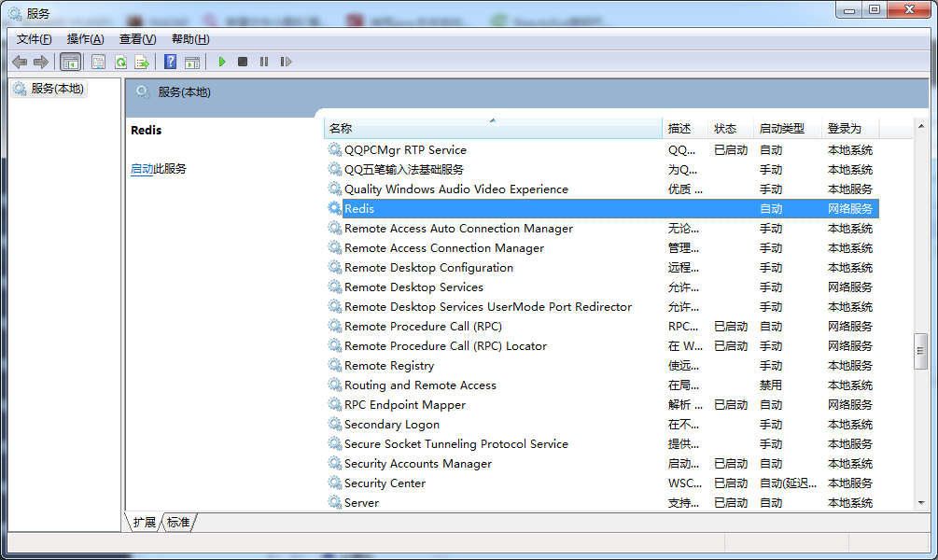938x560 pixels.
Task: Sort by the 启动类型 column header
Action: (x=787, y=129)
